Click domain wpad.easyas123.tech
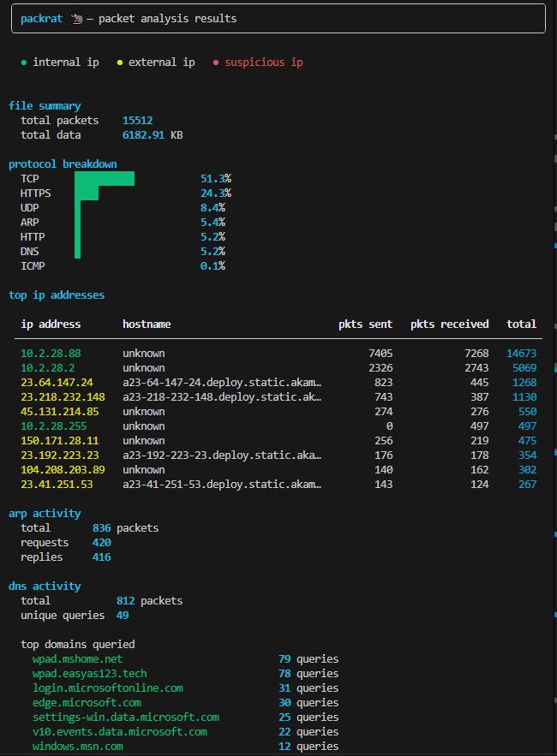The height and width of the screenshot is (756, 557). (90, 673)
